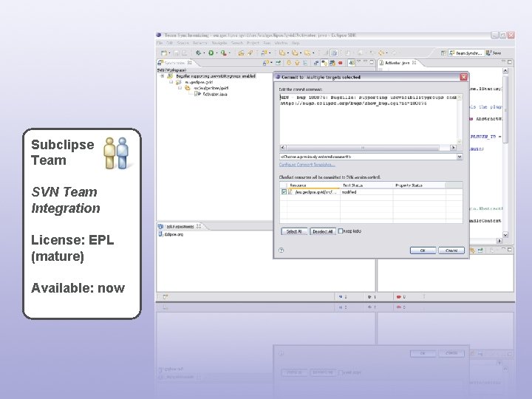532x399 pixels.
Task: Click the down arrow navigation icon in Synchronize view
Action: pos(289,63)
